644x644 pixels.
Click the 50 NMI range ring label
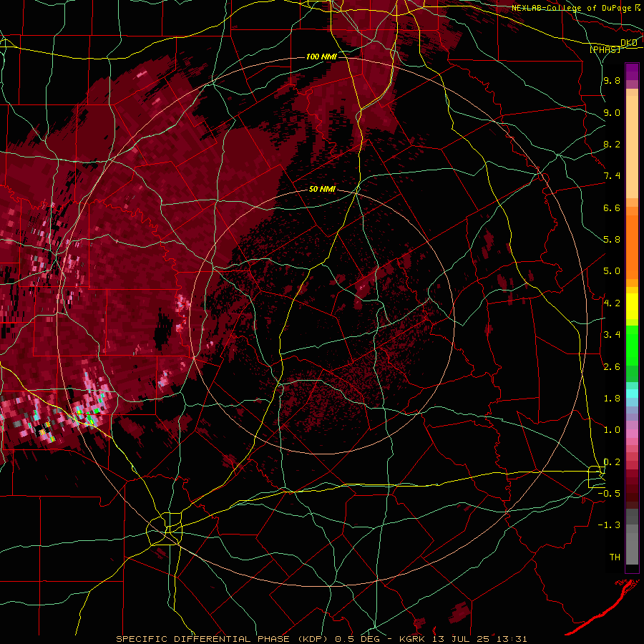322,189
